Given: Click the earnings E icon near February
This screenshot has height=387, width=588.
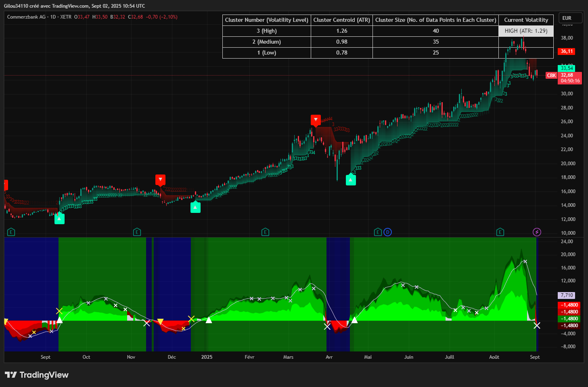Looking at the screenshot, I should click(265, 232).
